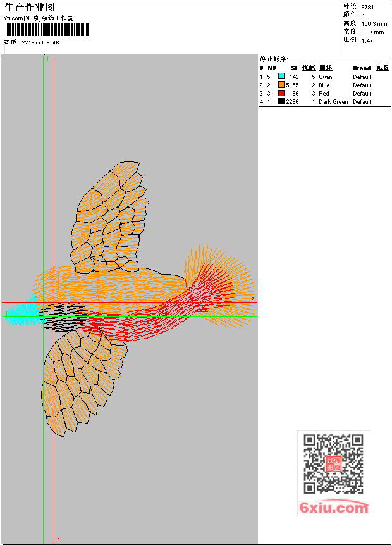This screenshot has width=392, height=545.
Task: Select the orange swatch with 5155 stitches
Action: coord(281,85)
